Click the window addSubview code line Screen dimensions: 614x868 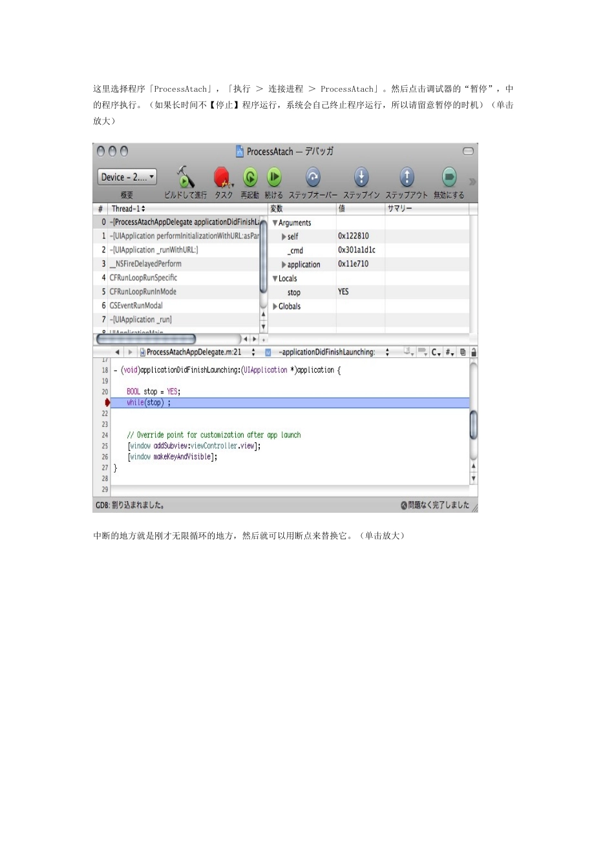[194, 446]
